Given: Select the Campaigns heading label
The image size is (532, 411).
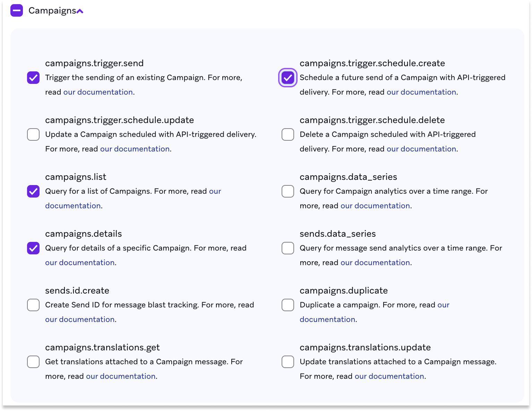Looking at the screenshot, I should pyautogui.click(x=52, y=11).
